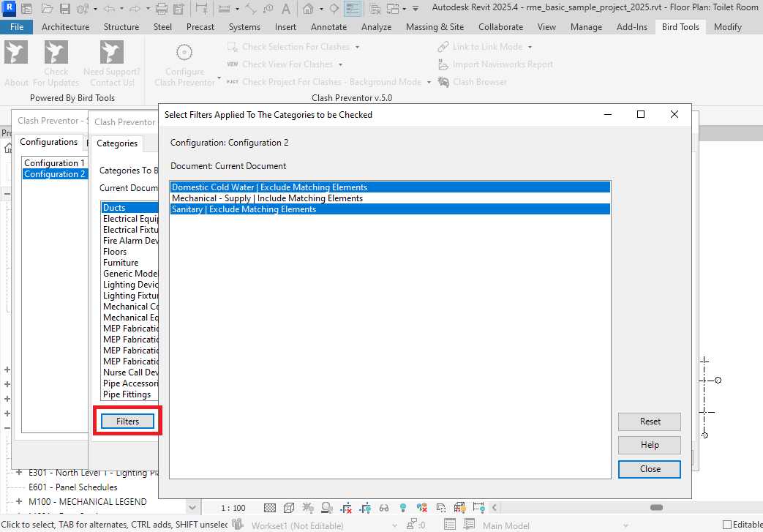The height and width of the screenshot is (532, 763).
Task: Select Configuration 1 in configurations list
Action: pyautogui.click(x=54, y=163)
